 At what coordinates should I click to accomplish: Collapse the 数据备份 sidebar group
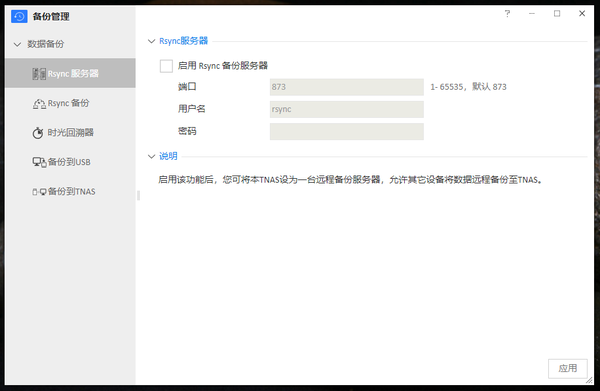[17, 44]
